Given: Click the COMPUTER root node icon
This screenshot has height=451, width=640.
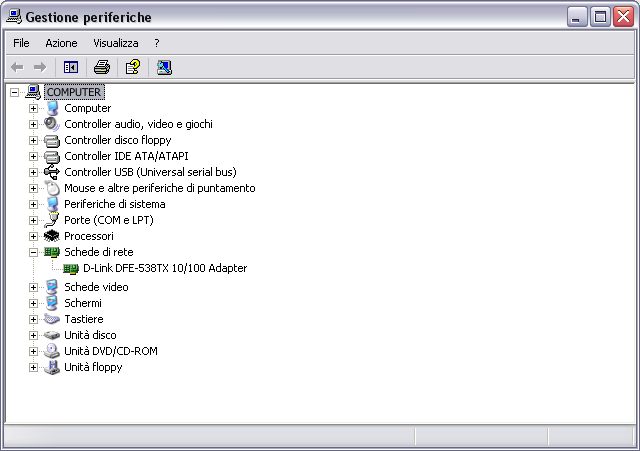Looking at the screenshot, I should pos(33,92).
